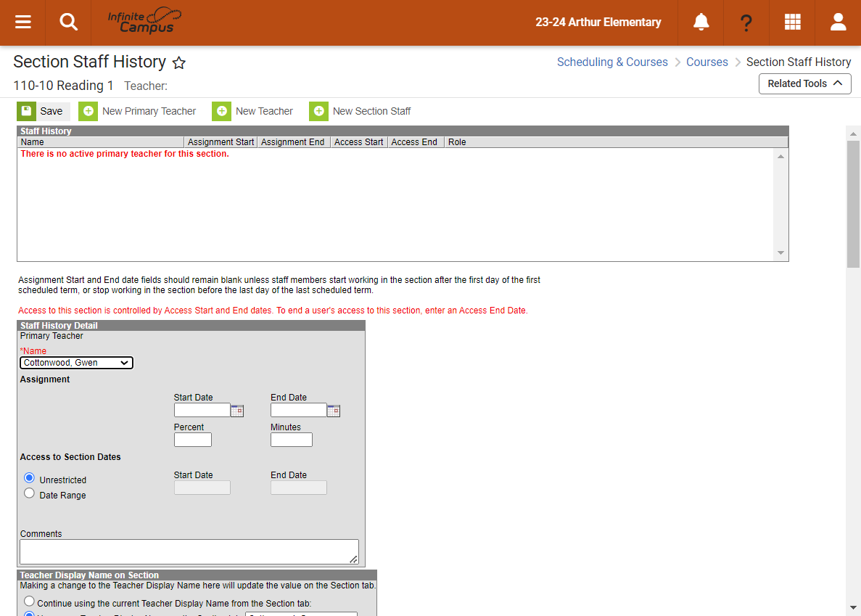
Task: Grab the Comments box resize handle
Action: tap(354, 559)
